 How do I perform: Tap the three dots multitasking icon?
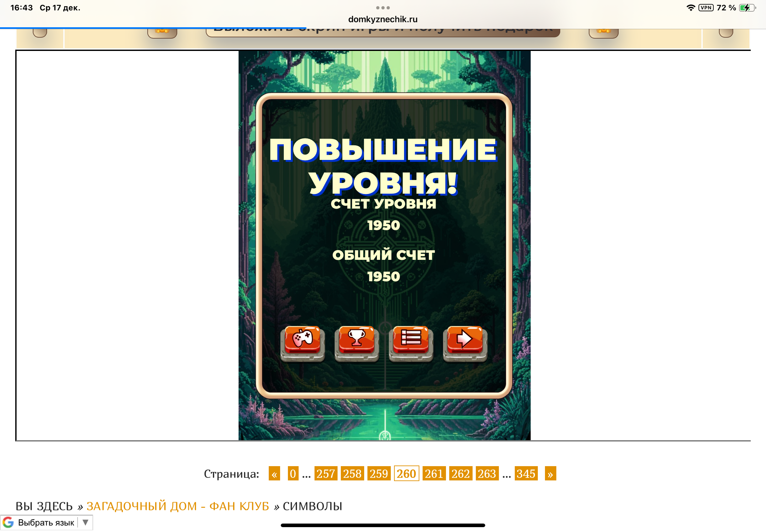382,8
